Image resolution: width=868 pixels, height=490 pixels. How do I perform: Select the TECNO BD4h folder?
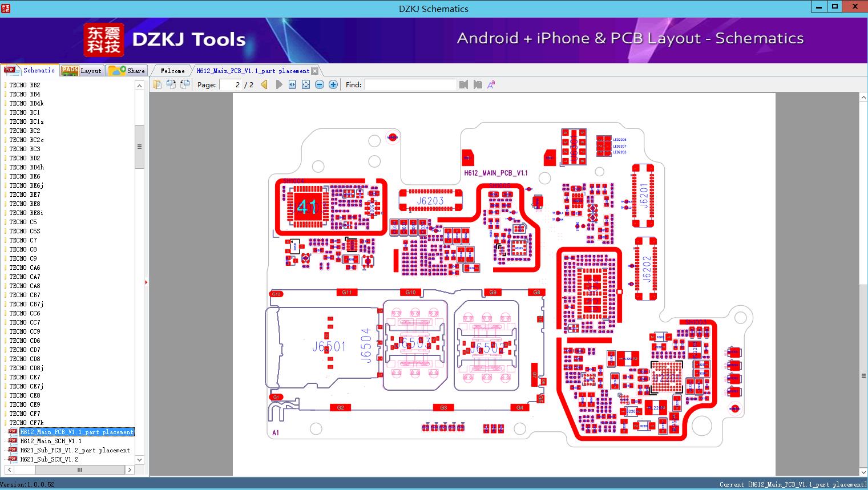tap(26, 167)
